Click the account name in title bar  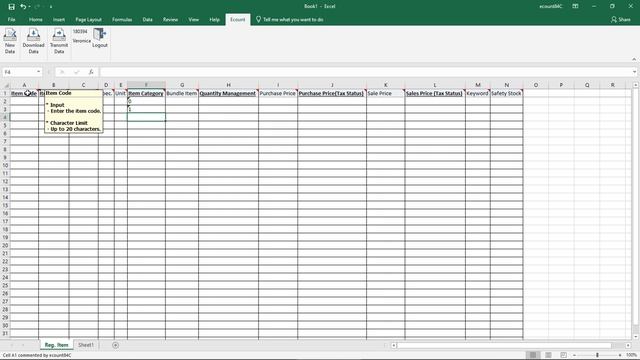tap(551, 7)
